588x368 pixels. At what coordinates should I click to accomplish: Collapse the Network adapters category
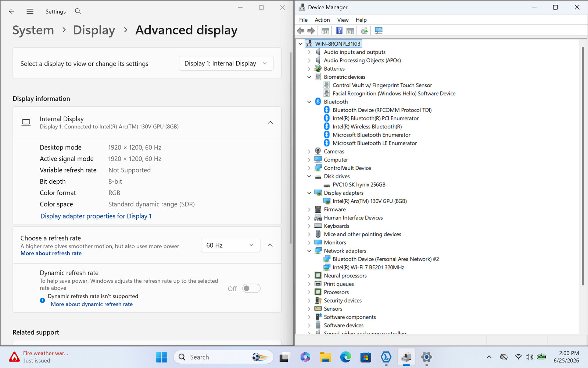[x=309, y=251]
